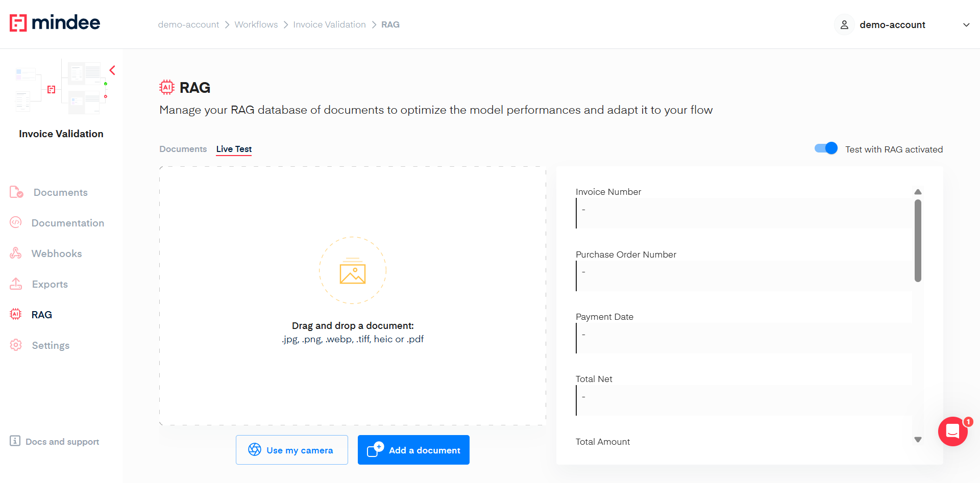
Task: Open the Documentation code icon
Action: pos(16,222)
